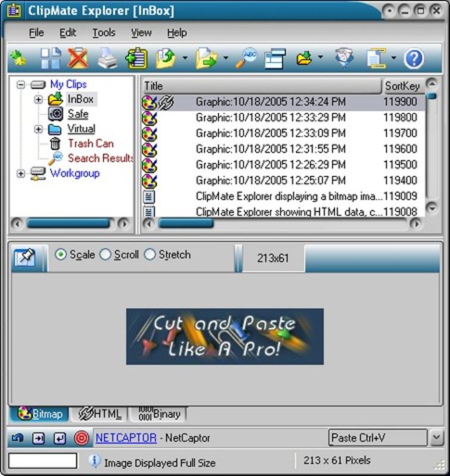450x476 pixels.
Task: Click the chain-link icon on the 12:34:24 clip
Action: point(167,102)
